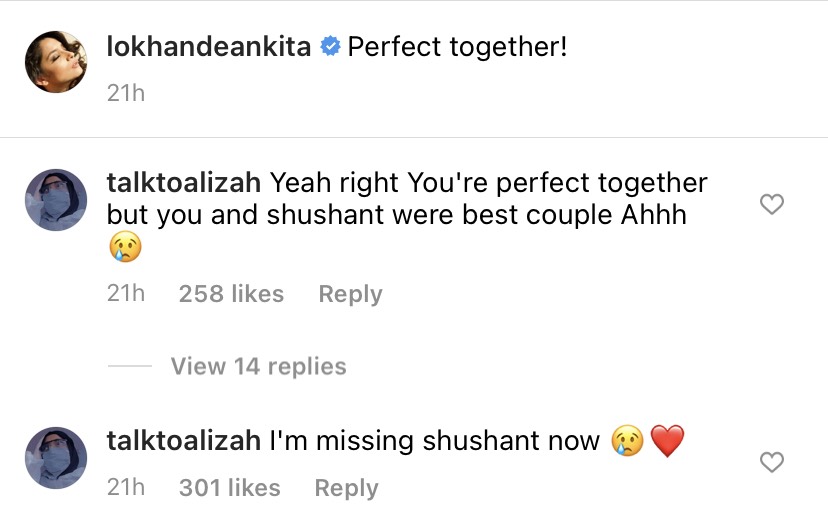Click the 21h timestamp beside '258 likes'
The image size is (828, 531).
(126, 294)
